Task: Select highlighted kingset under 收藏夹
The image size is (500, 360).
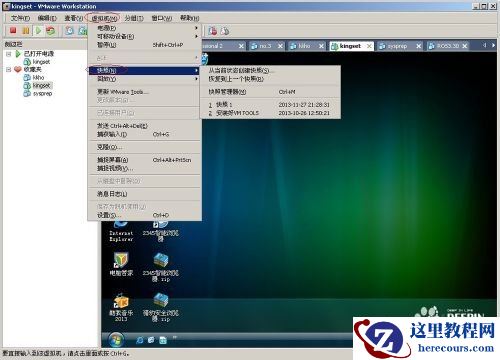Action: click(41, 86)
